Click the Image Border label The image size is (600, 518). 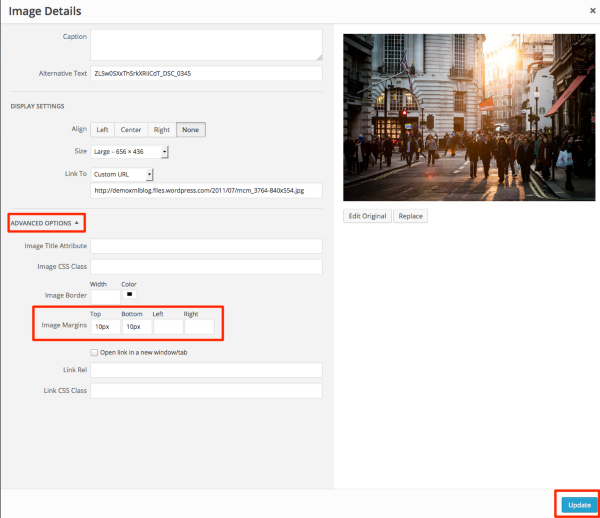click(x=65, y=295)
